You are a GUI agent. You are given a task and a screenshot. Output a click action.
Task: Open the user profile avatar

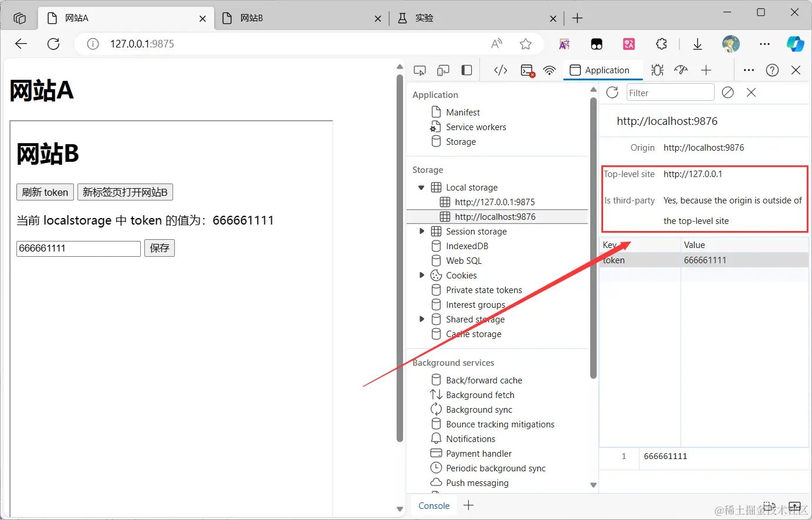point(730,44)
